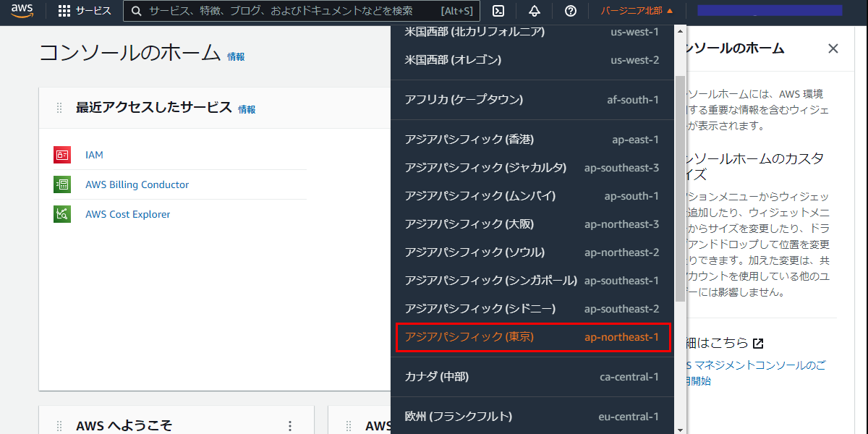Open the help question mark menu
The height and width of the screenshot is (434, 868).
571,11
